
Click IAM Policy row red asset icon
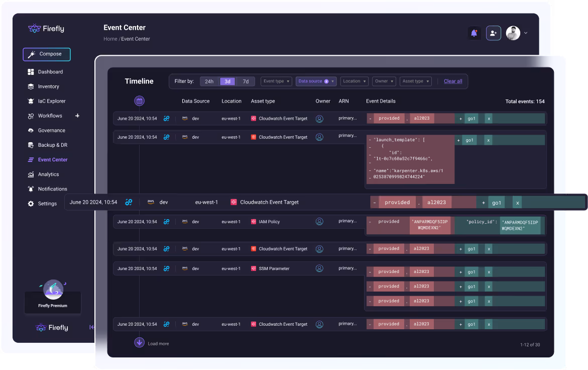pyautogui.click(x=254, y=222)
